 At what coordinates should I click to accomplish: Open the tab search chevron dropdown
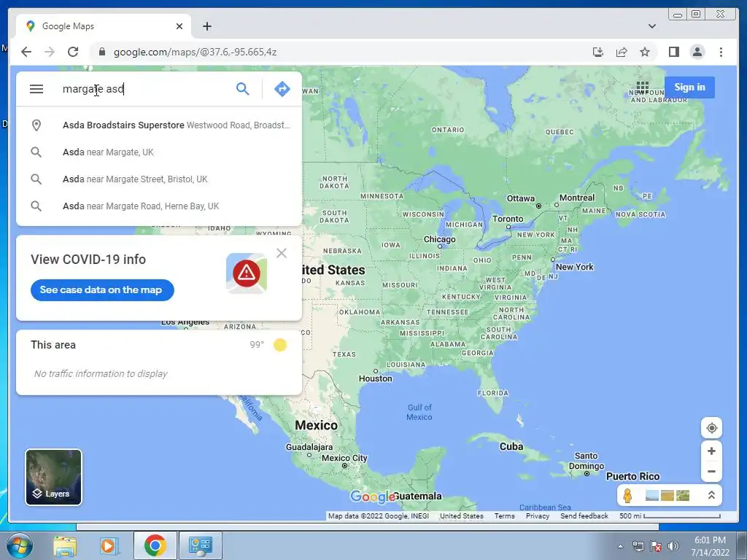point(651,26)
